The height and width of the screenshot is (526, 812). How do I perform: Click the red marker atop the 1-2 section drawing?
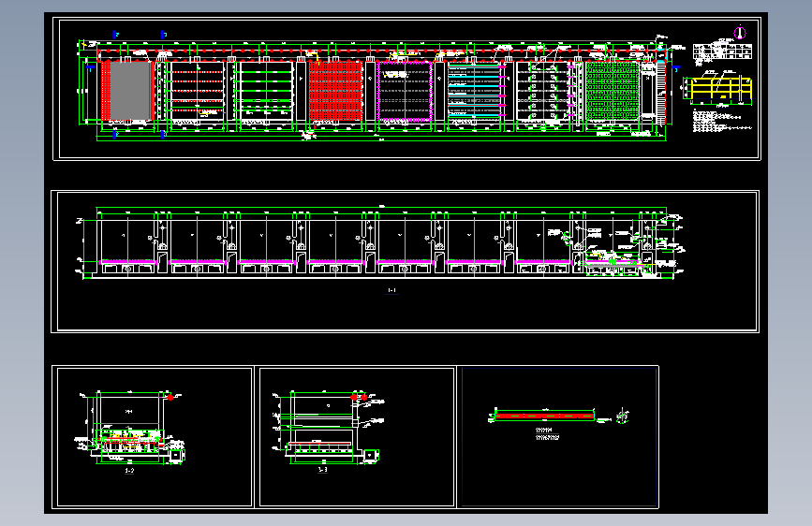click(x=170, y=397)
